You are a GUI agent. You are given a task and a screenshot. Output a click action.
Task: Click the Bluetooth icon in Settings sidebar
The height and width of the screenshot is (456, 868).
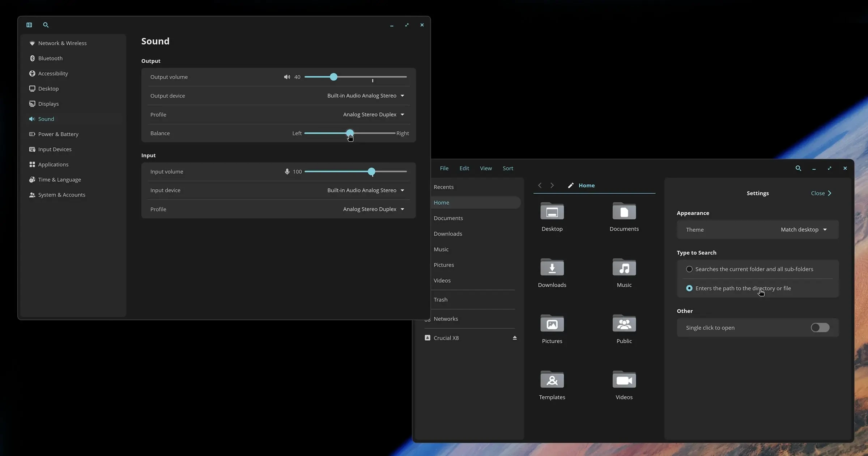(x=32, y=58)
